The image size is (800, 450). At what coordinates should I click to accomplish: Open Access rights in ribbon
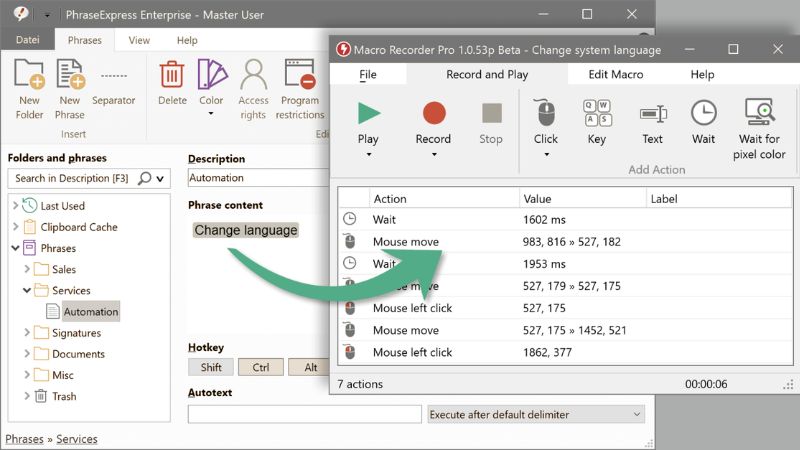coord(254,74)
